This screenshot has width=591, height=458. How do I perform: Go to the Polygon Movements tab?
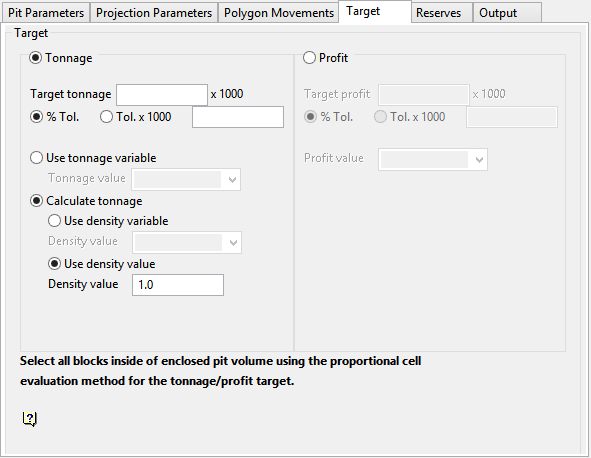279,13
